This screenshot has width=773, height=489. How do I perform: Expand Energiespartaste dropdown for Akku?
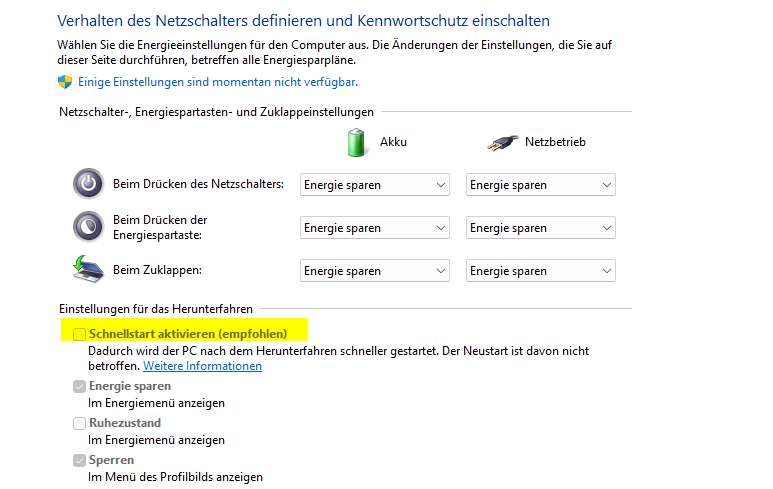click(374, 228)
